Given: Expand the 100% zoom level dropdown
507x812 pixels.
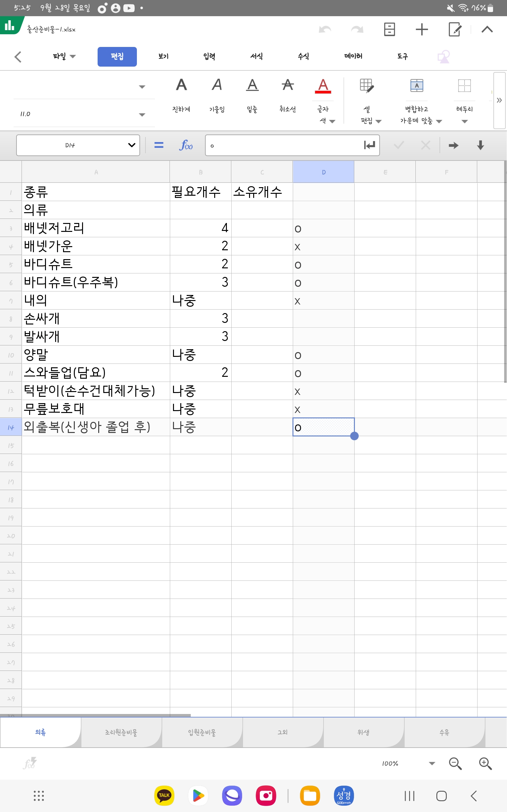Looking at the screenshot, I should pyautogui.click(x=432, y=763).
